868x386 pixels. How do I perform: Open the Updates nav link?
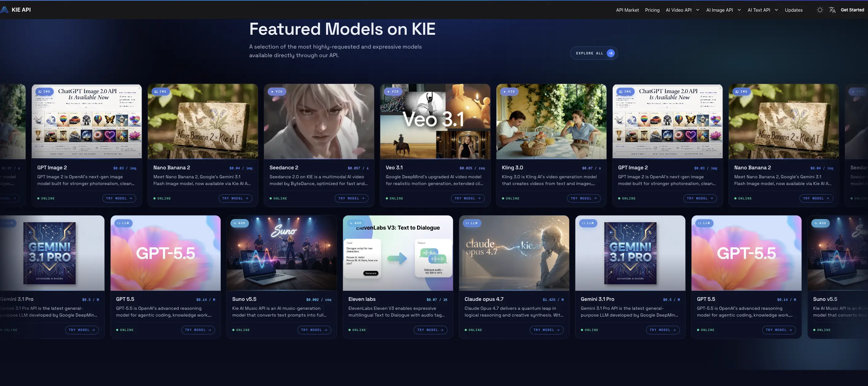(794, 10)
